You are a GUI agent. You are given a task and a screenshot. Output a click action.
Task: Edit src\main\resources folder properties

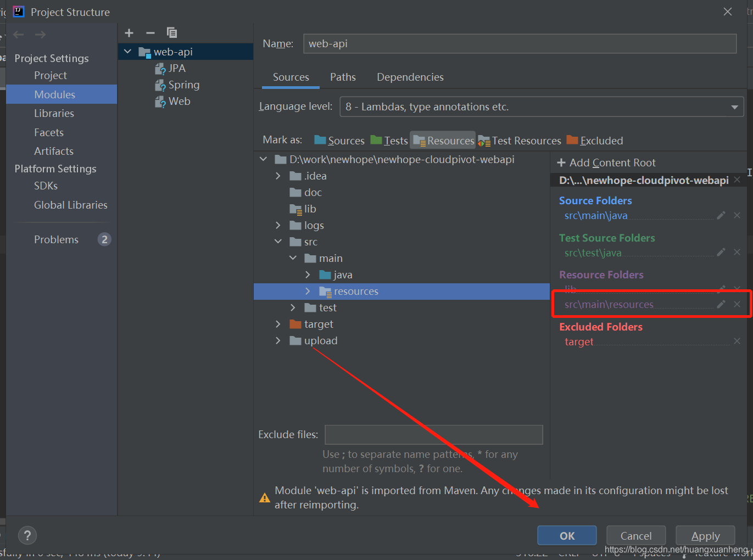click(721, 304)
